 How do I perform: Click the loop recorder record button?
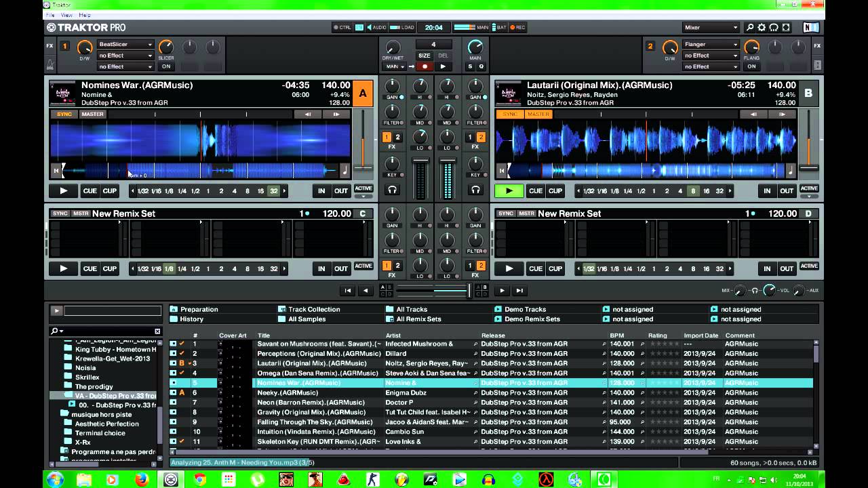[425, 66]
